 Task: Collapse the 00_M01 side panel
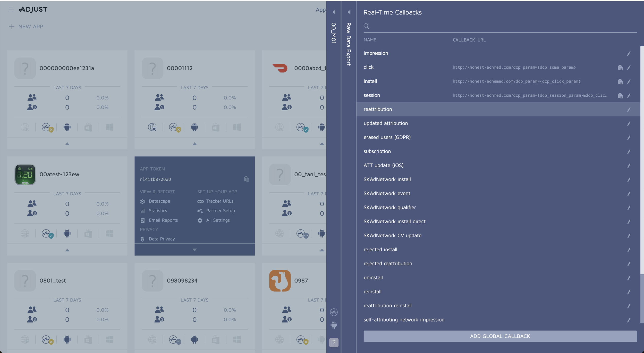334,12
